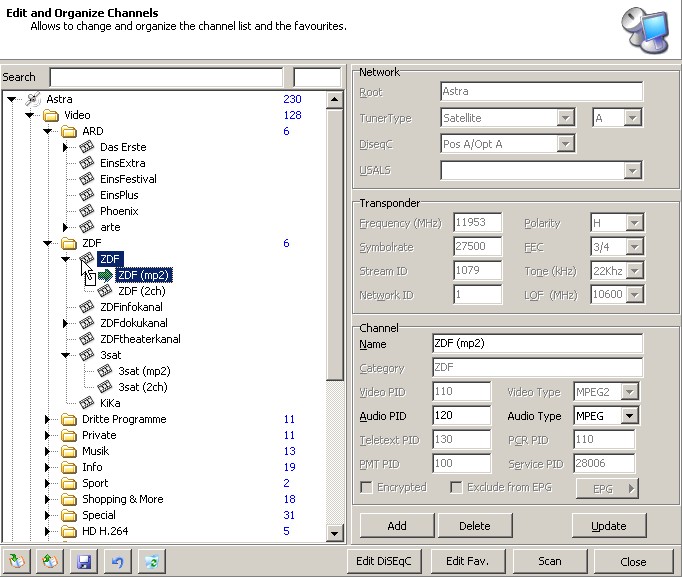Expand the arte channel node
Viewport: 682px width, 577px height.
pyautogui.click(x=65, y=227)
